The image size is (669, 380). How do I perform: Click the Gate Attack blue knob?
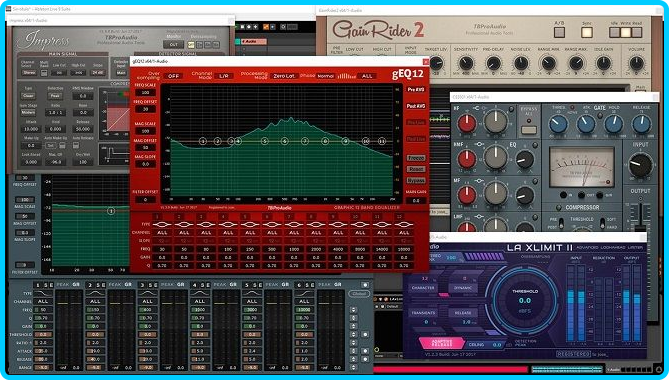point(586,125)
